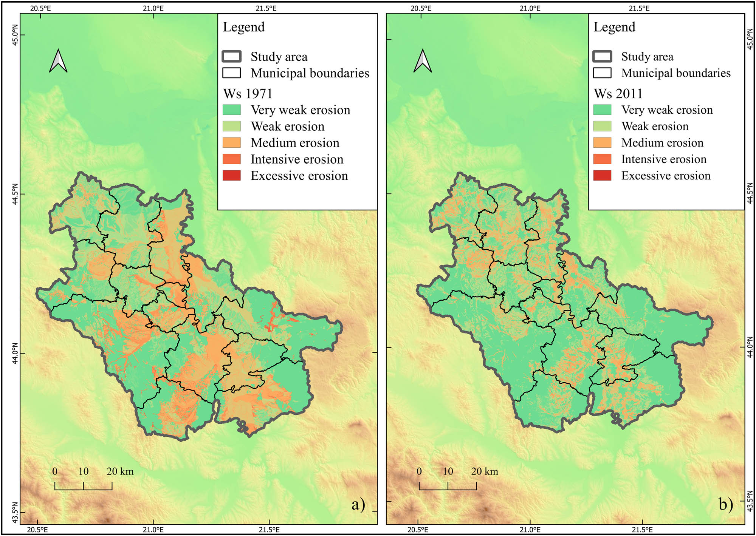Click Municipal boundaries symbol in right legend
Screen dimensions: 756x536
coord(602,73)
